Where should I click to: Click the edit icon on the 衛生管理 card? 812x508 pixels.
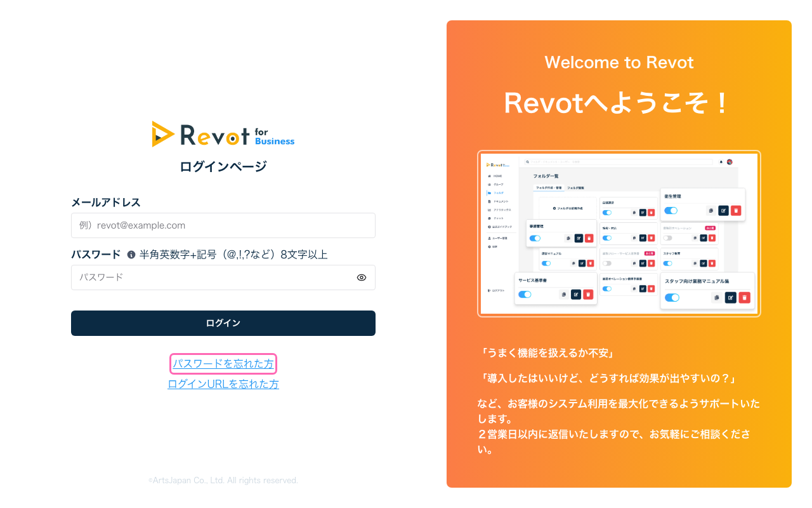[x=723, y=211]
